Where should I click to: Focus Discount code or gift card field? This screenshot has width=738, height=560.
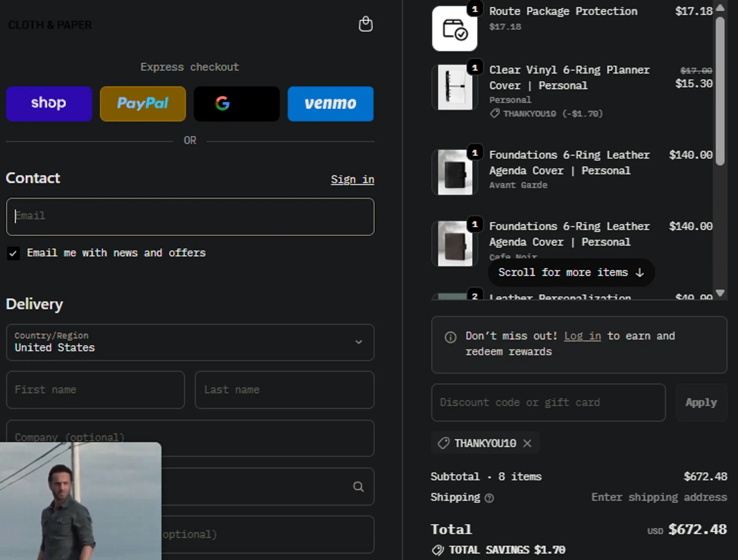[549, 403]
